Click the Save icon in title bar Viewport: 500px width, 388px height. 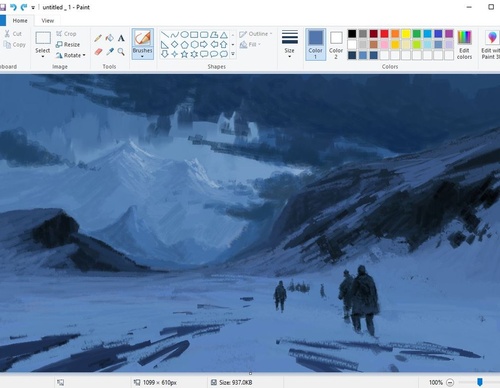point(3,7)
